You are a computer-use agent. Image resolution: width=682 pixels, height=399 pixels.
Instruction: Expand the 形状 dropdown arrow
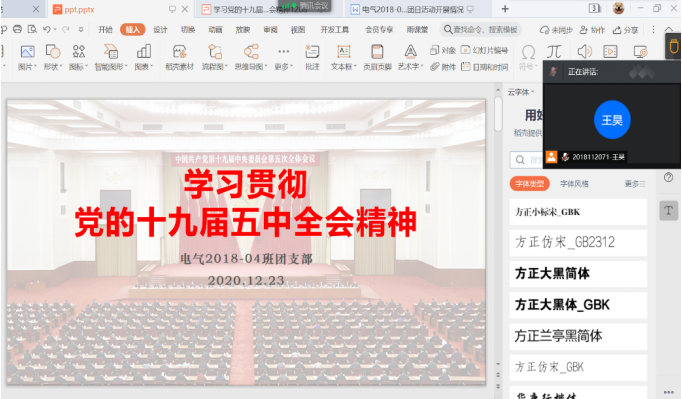(61, 67)
